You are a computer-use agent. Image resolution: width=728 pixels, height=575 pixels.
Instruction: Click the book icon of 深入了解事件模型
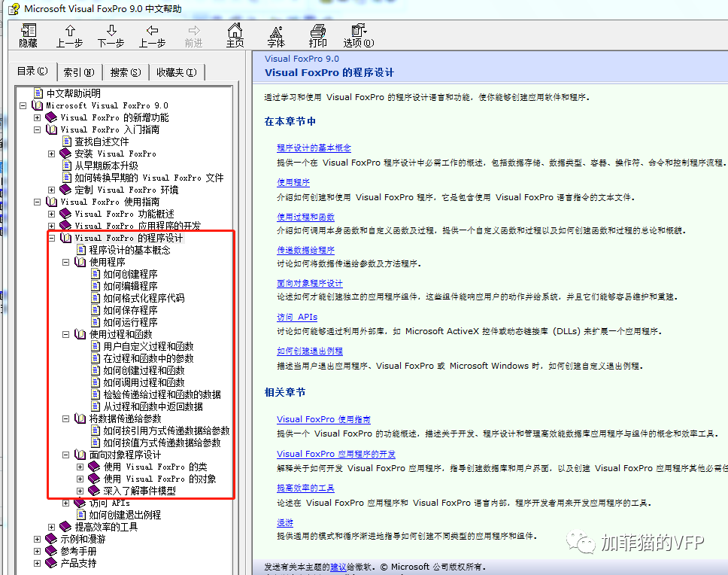click(x=94, y=491)
